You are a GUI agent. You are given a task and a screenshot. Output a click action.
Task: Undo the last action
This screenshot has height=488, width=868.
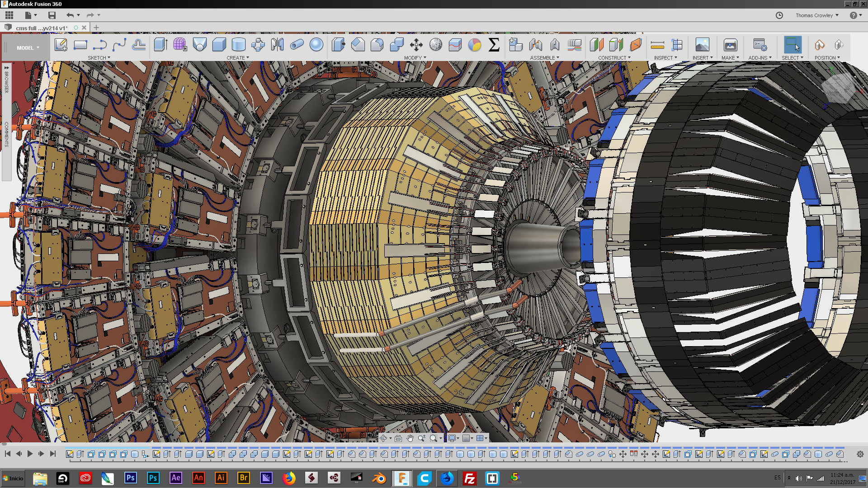pos(70,15)
